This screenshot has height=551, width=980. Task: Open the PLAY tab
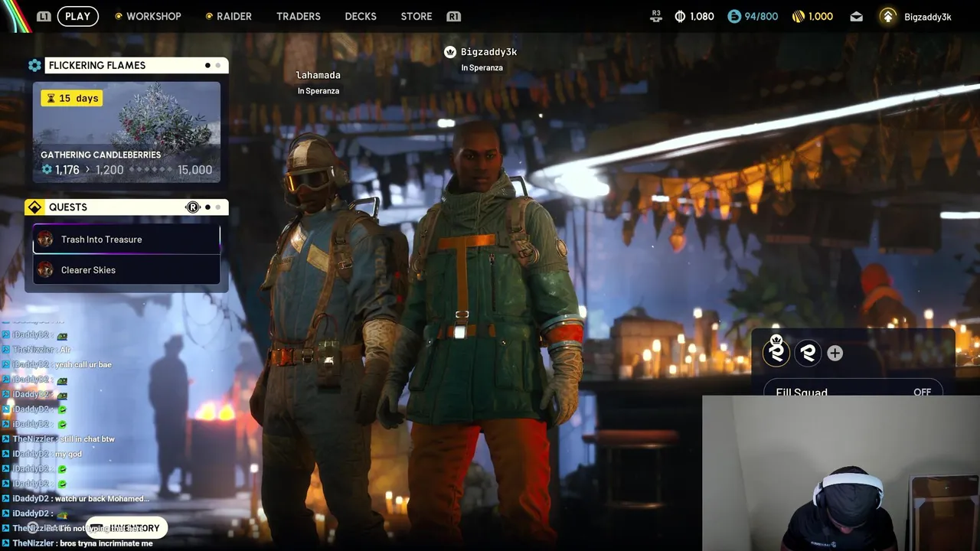[x=77, y=16]
